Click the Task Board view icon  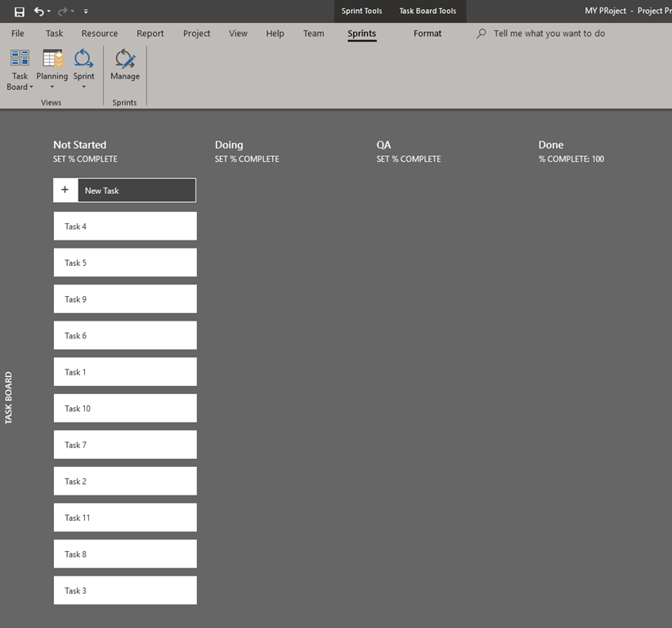[x=20, y=59]
